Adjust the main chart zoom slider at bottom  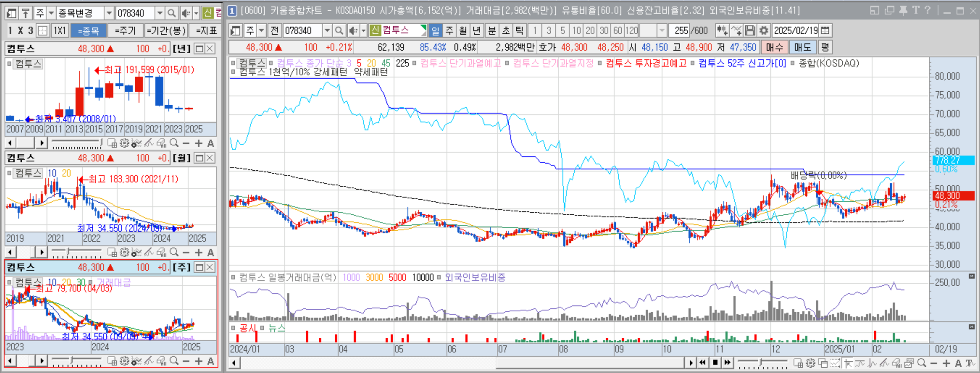(x=761, y=363)
